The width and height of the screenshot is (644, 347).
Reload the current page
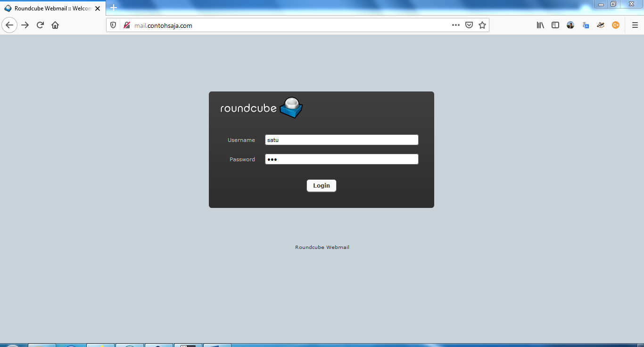[40, 25]
